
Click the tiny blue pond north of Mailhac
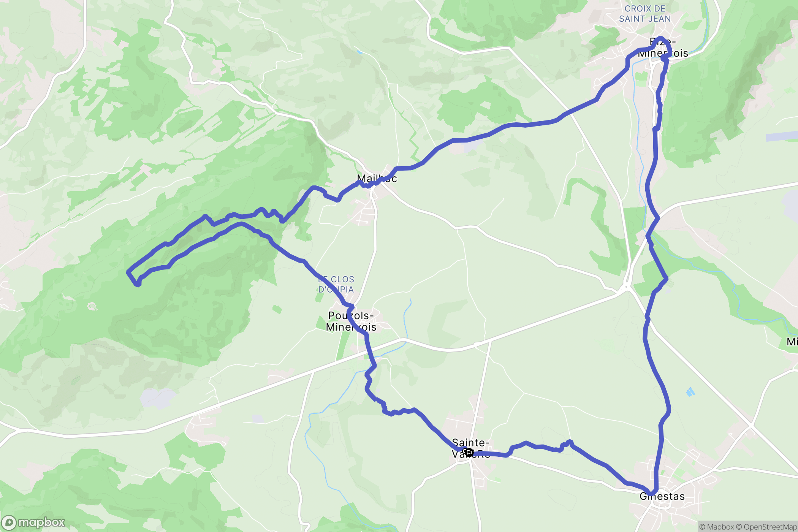point(359,51)
